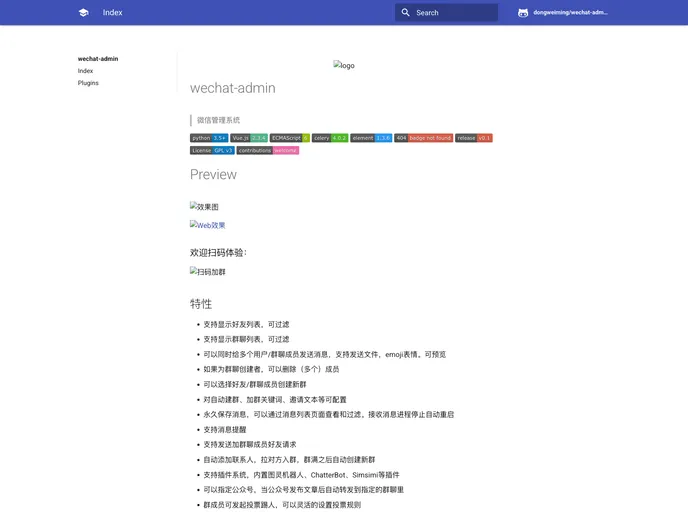Open the Web效果 image link
This screenshot has height=512, width=688.
pyautogui.click(x=208, y=225)
